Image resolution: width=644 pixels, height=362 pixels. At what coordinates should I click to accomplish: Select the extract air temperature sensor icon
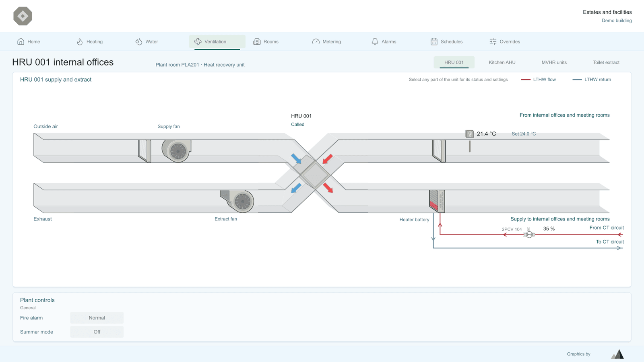coord(470,134)
